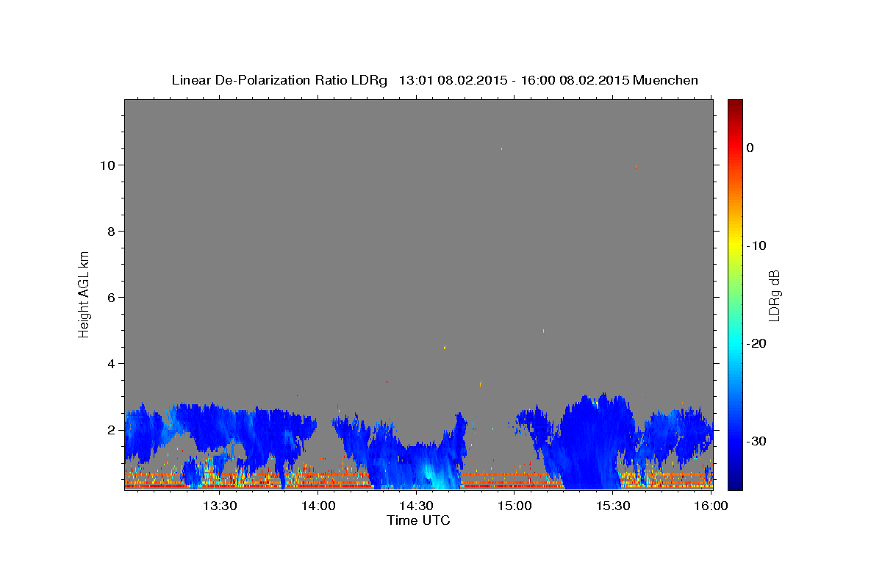
Task: Click the dark red top of colorbar
Action: pos(735,104)
